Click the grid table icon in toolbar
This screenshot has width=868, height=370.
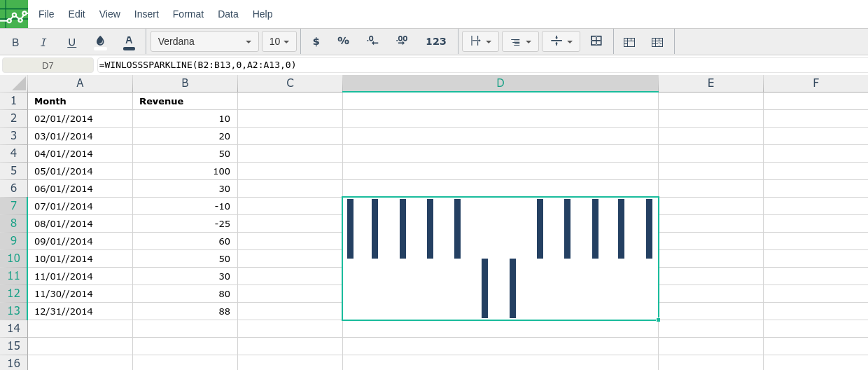click(x=657, y=42)
